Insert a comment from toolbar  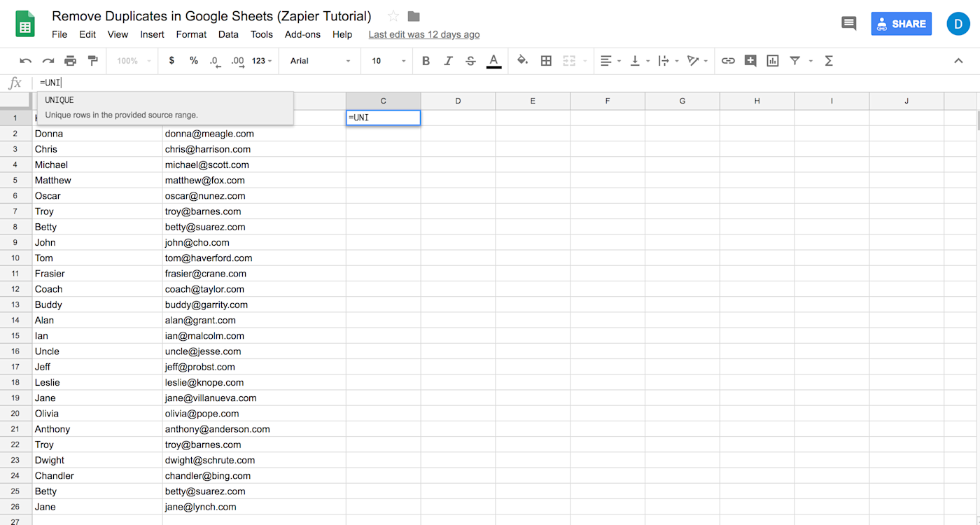tap(750, 61)
